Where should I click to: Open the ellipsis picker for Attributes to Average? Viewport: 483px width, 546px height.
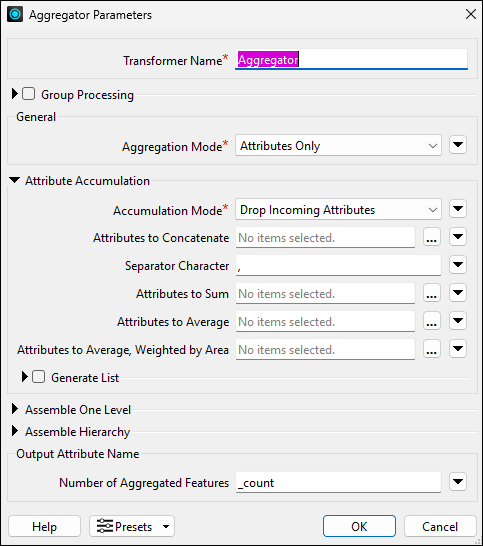tap(432, 321)
